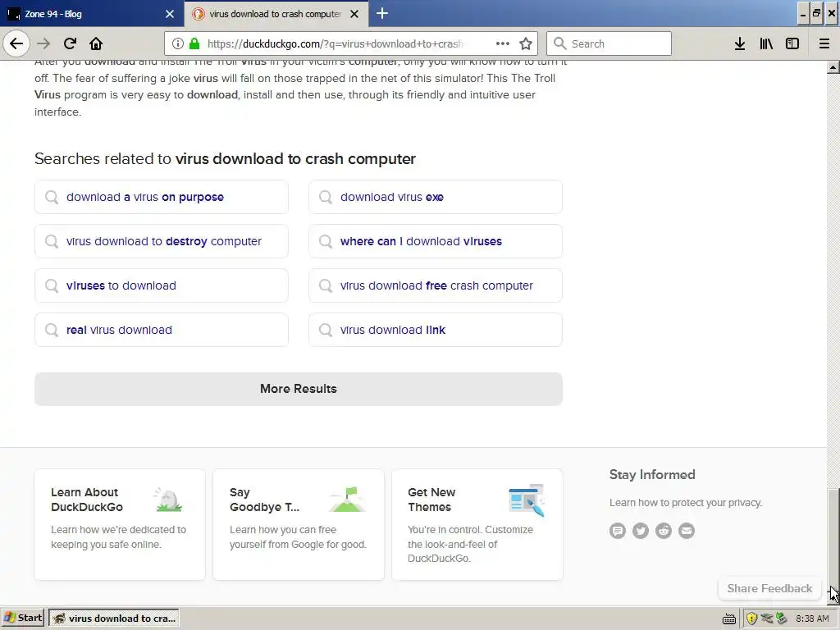Viewport: 840px width, 630px height.
Task: Click the scrollbar up arrow
Action: tap(833, 67)
